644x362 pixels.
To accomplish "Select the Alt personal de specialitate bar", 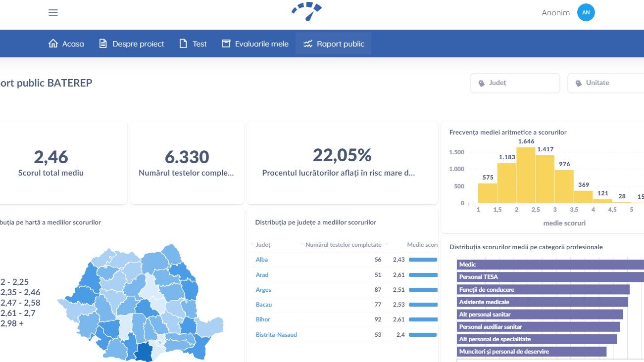I will point(537,339).
